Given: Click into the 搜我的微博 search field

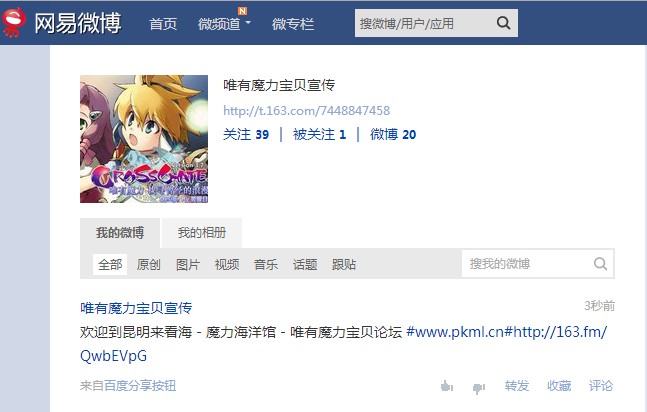Looking at the screenshot, I should (527, 263).
